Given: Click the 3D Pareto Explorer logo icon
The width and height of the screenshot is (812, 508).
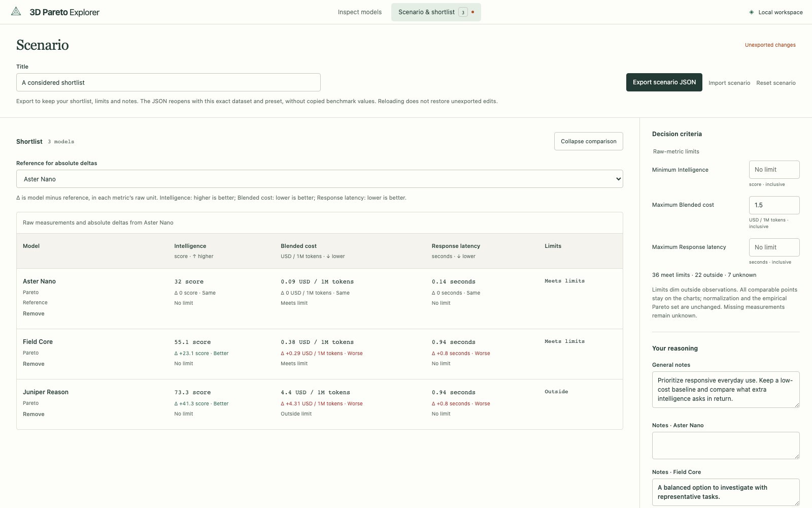Looking at the screenshot, I should coord(16,12).
